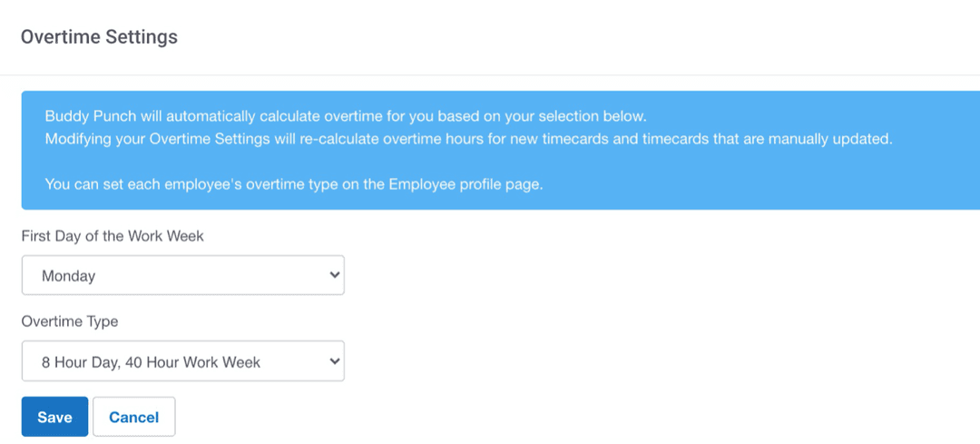980x444 pixels.
Task: Click the blue Save button
Action: click(x=54, y=417)
